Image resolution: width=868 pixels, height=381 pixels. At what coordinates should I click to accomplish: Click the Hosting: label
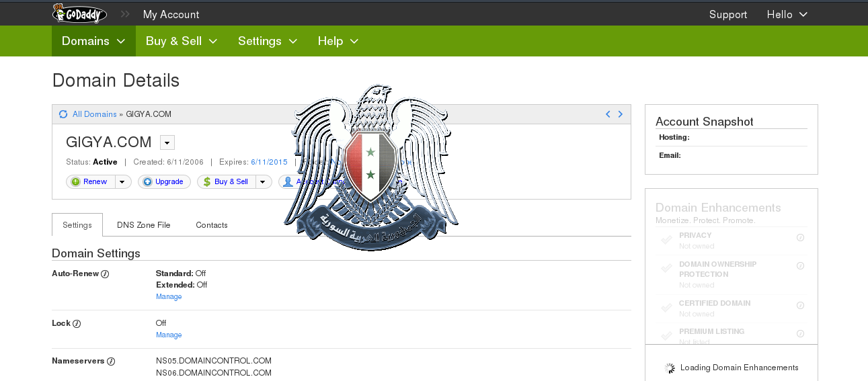pos(674,137)
